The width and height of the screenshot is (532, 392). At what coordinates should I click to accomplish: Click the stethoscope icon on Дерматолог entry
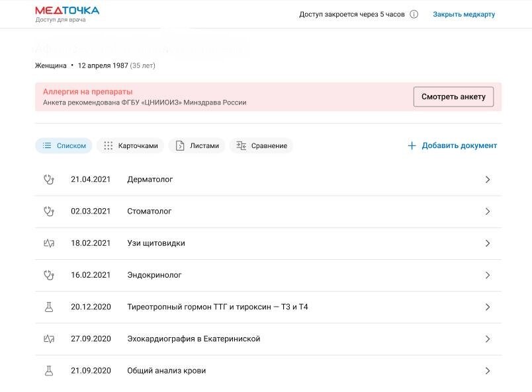click(50, 179)
